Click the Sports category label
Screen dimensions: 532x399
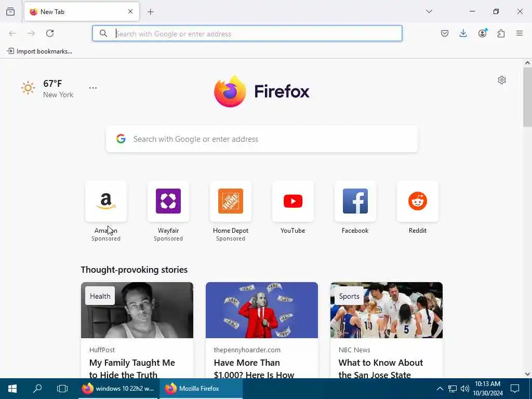[x=349, y=296]
